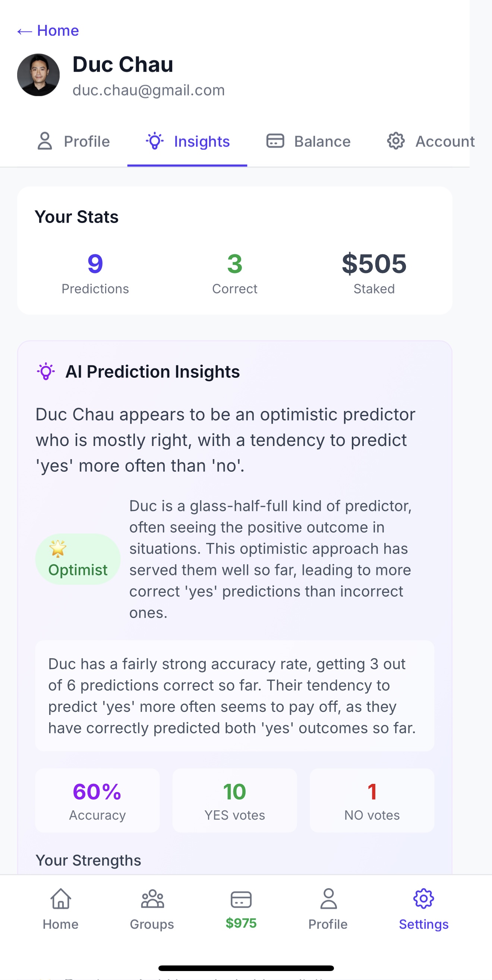The image size is (492, 980).
Task: Tap the 60% Accuracy card
Action: click(x=97, y=800)
